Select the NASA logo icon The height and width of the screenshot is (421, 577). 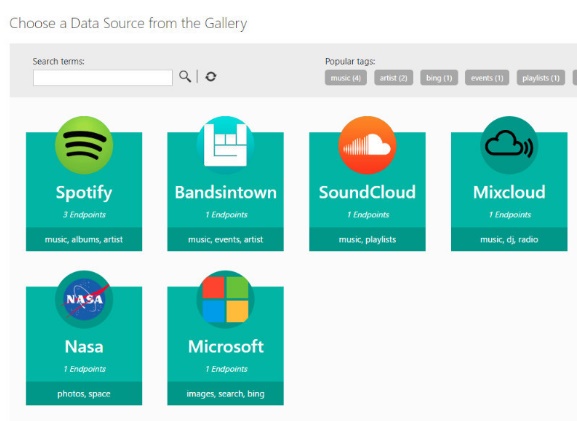(84, 299)
